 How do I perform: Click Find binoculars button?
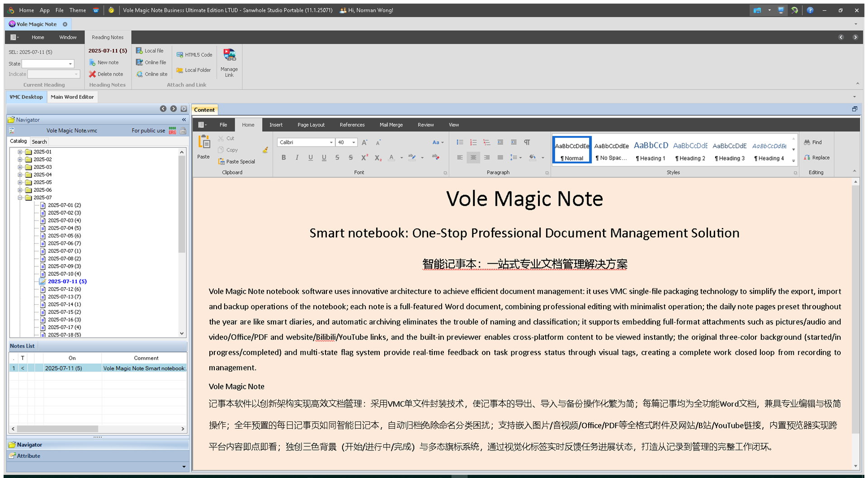tap(813, 142)
